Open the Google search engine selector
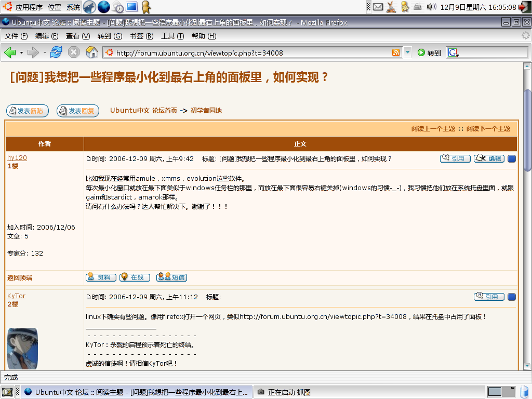 coord(453,52)
